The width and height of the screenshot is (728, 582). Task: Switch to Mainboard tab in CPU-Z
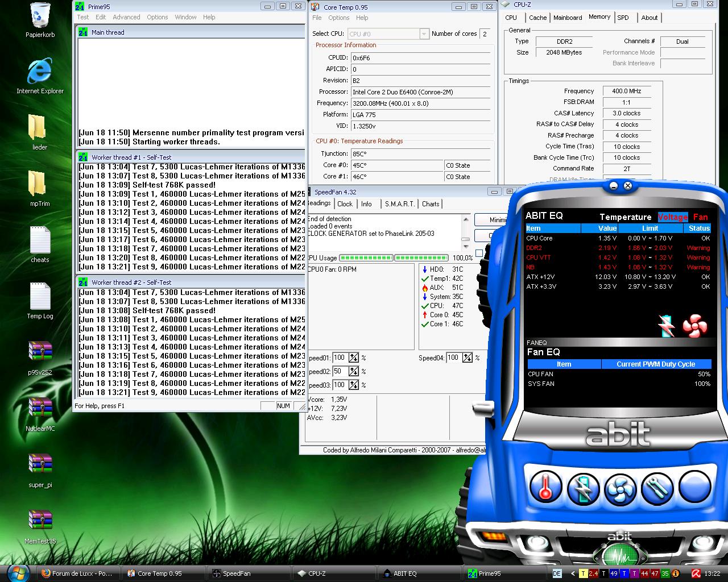[568, 18]
